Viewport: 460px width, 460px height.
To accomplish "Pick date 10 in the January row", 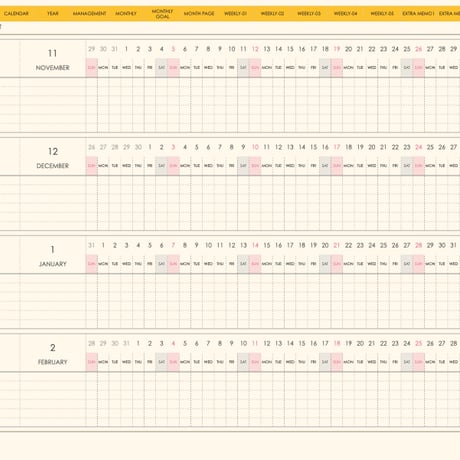I will pyautogui.click(x=208, y=245).
